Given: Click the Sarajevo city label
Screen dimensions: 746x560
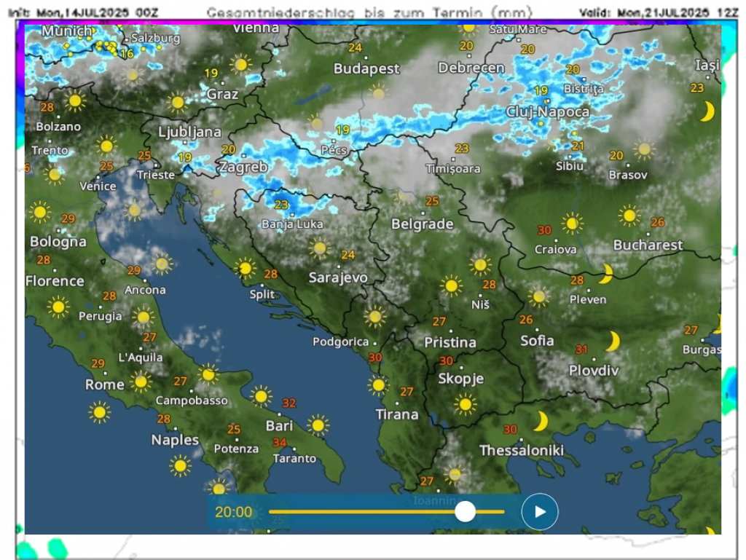Looking at the screenshot, I should click(338, 277).
